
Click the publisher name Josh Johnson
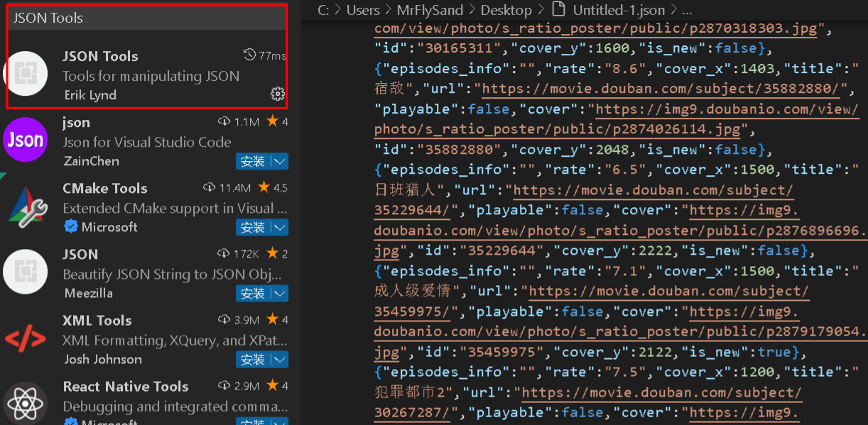[103, 359]
